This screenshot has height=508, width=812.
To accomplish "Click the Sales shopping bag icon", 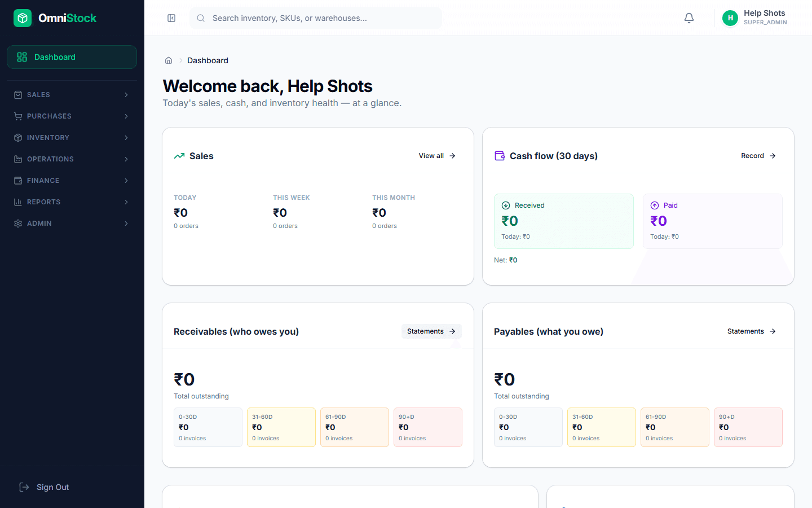I will (18, 95).
